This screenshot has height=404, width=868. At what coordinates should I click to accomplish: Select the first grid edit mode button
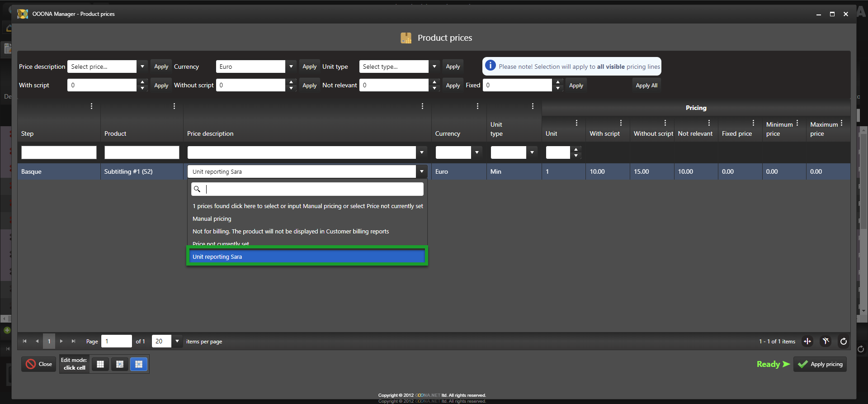coord(100,364)
